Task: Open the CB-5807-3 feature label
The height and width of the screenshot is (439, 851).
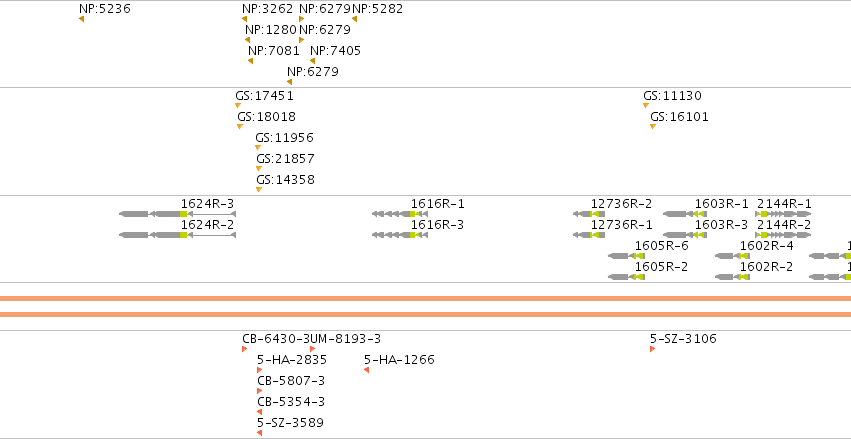Action: pos(291,381)
